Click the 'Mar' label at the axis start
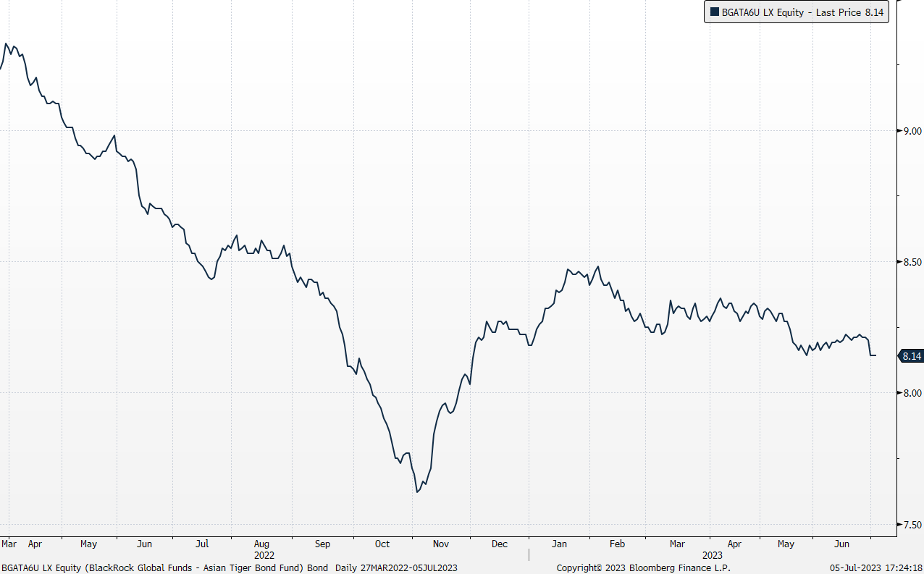The image size is (924, 574). (x=9, y=544)
